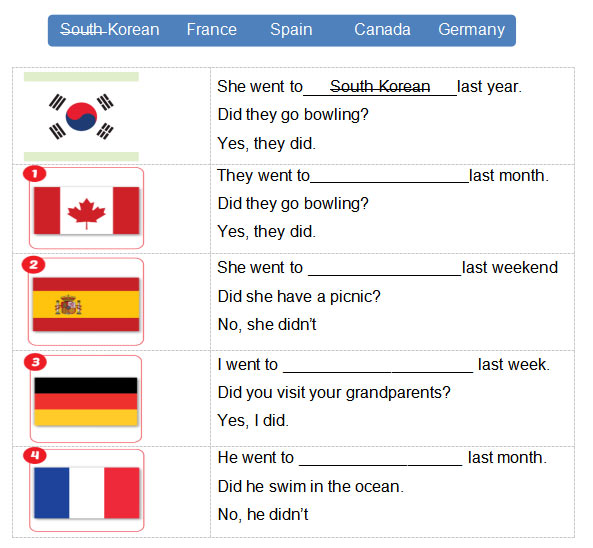
Task: Click the Spain flag picture
Action: (86, 304)
